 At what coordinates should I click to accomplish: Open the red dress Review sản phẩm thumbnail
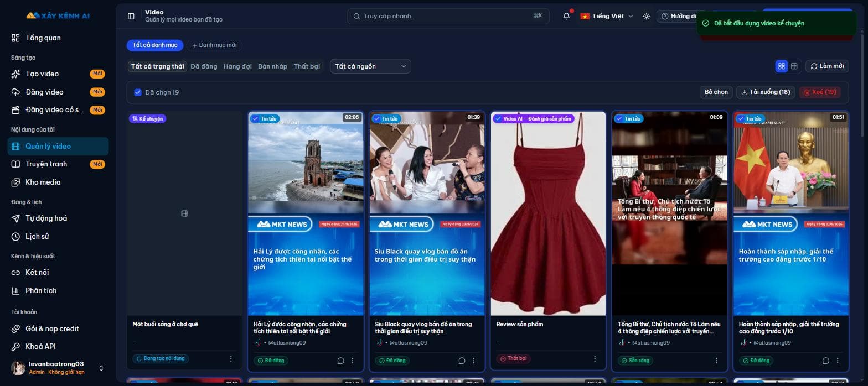[548, 213]
